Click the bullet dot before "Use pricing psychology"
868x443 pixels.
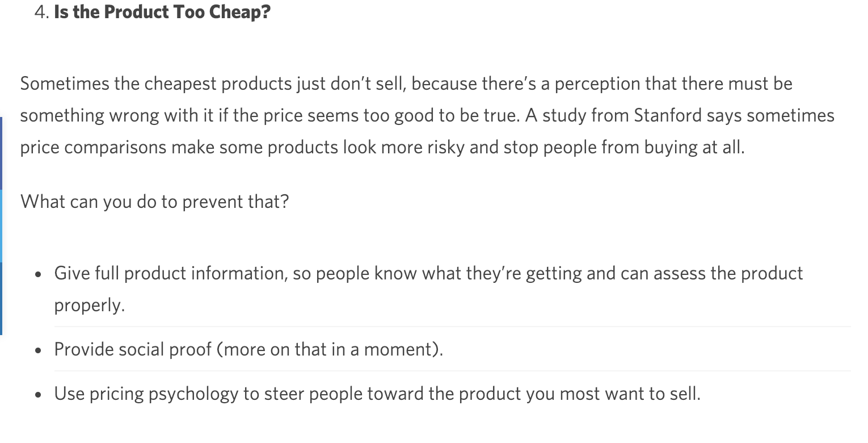[38, 395]
